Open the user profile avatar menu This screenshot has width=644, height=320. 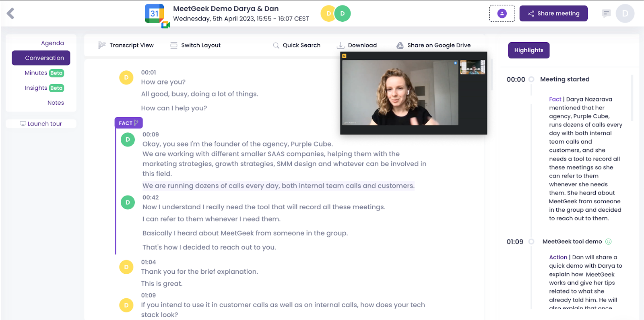(625, 14)
